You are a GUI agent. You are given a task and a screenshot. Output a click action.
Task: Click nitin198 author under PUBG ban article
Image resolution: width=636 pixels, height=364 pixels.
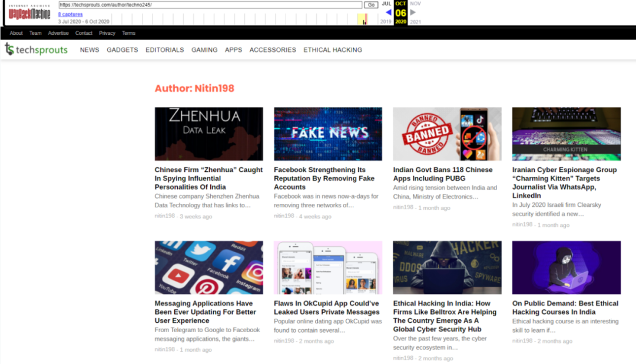[403, 207]
